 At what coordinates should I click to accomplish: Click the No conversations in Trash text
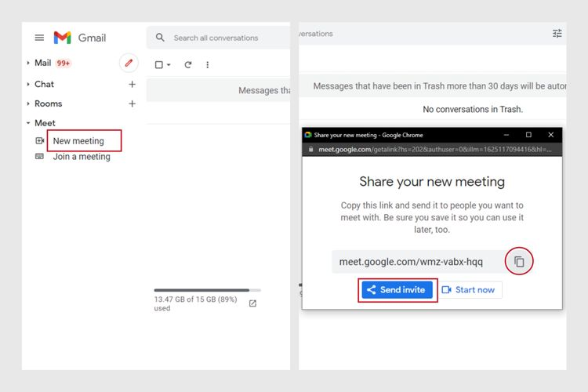473,109
